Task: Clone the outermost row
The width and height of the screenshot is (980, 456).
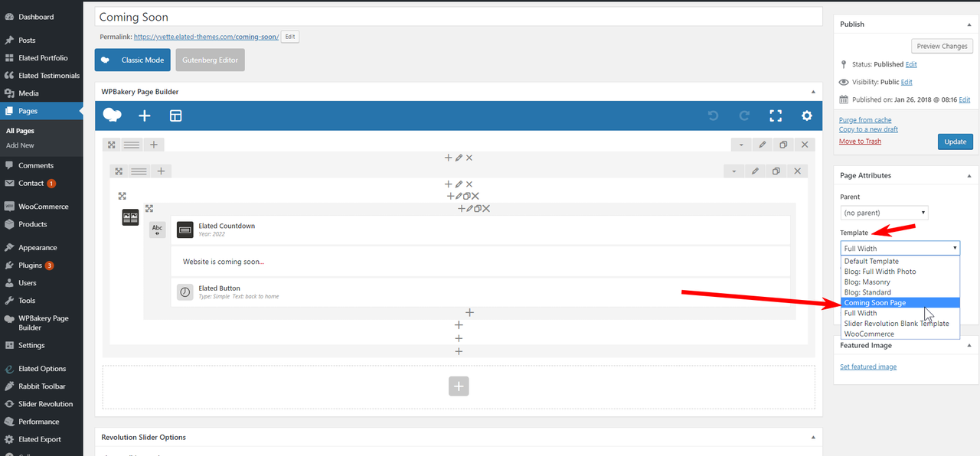Action: tap(783, 145)
